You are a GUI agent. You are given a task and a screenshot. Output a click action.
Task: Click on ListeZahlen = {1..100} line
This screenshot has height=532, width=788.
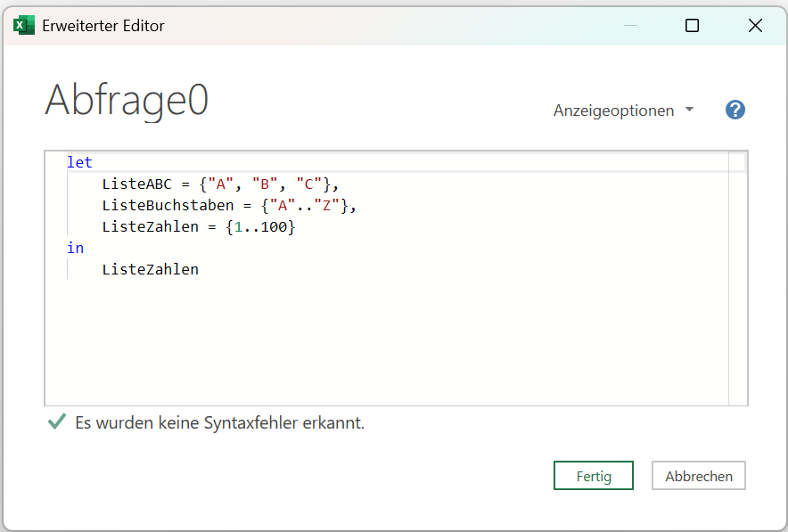[199, 226]
